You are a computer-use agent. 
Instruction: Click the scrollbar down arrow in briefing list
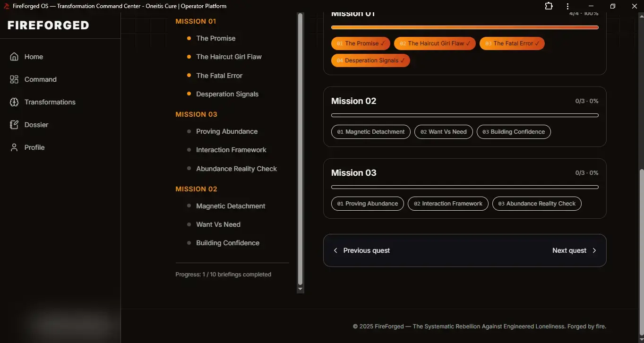[x=300, y=289]
